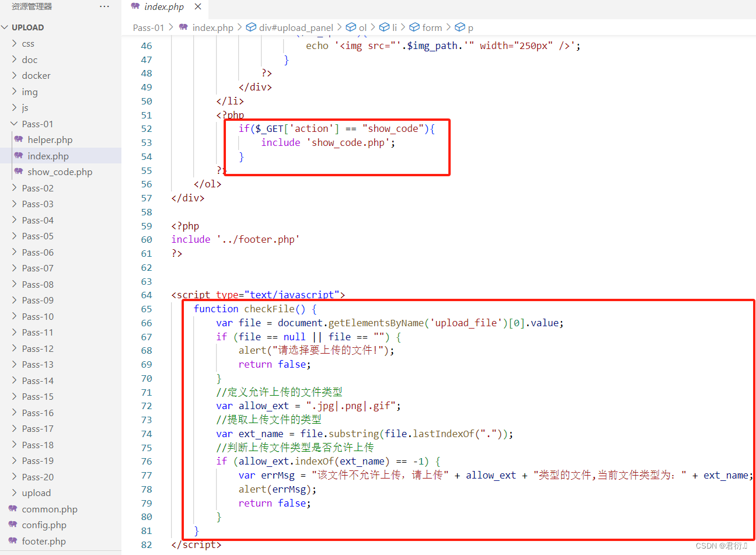756x555 pixels.
Task: Click line number 52 in the gutter
Action: coord(147,129)
